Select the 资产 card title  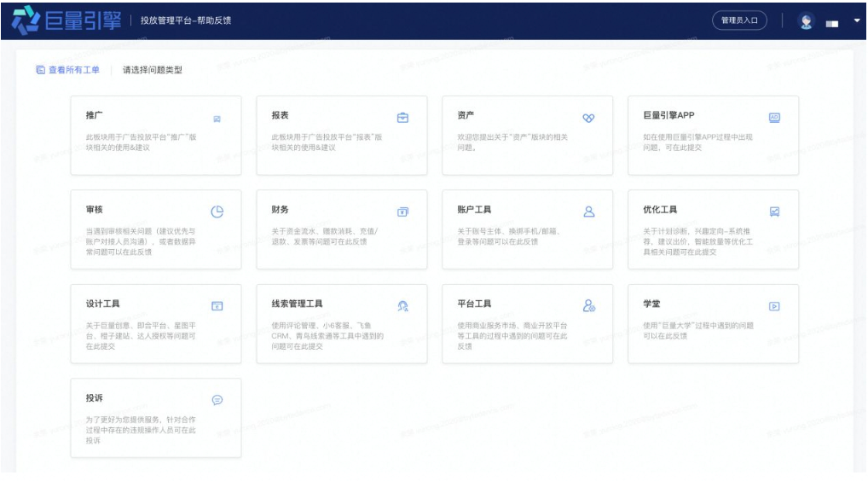click(x=466, y=115)
